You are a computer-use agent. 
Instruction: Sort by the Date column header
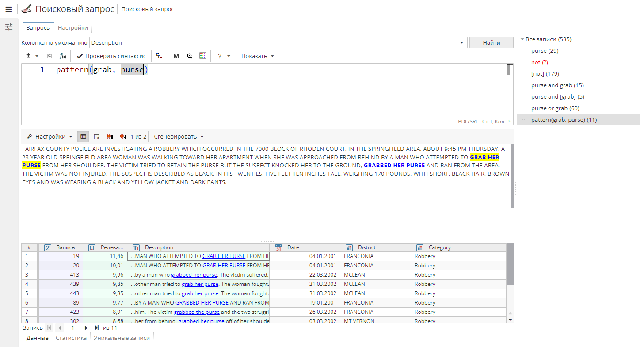[305, 247]
